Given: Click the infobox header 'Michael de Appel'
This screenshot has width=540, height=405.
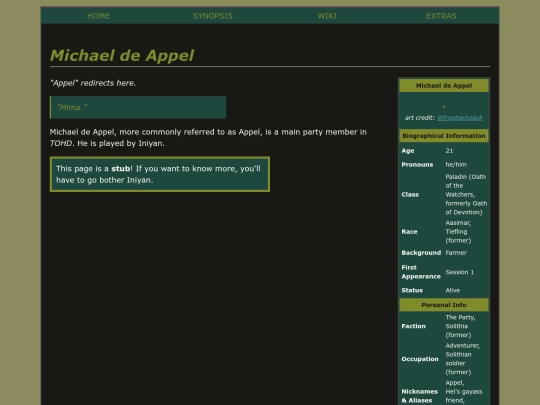Looking at the screenshot, I should point(444,85).
